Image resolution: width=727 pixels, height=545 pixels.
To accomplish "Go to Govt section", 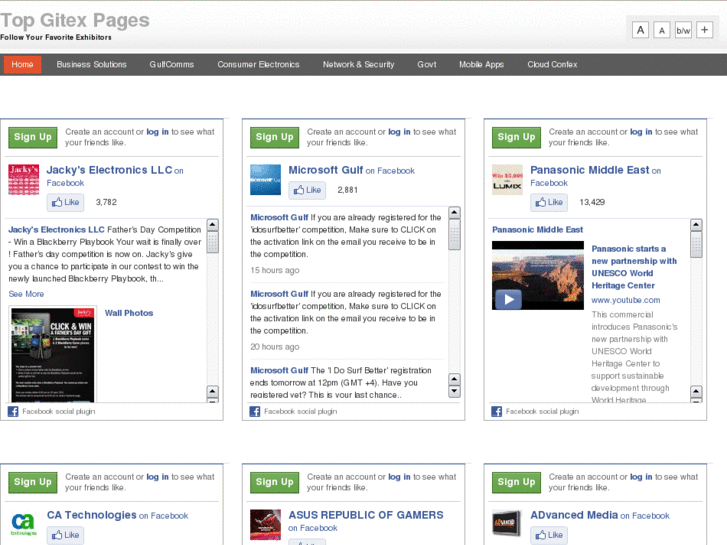I will click(427, 64).
